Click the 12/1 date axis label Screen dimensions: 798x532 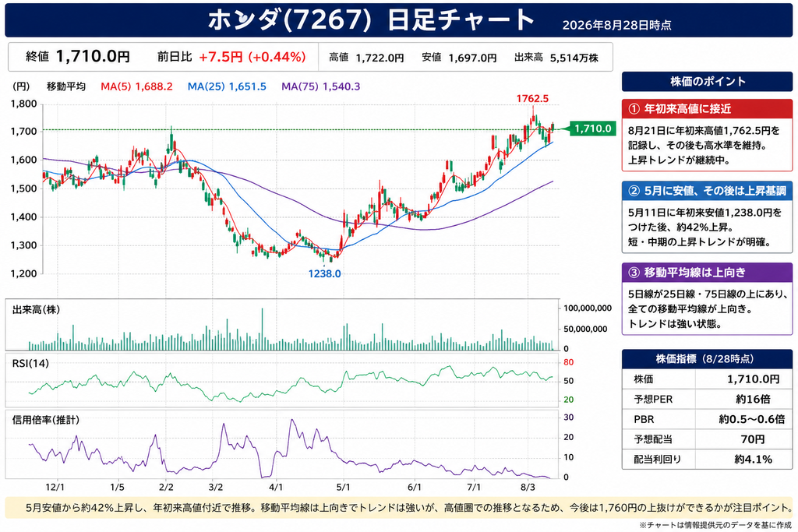(x=55, y=488)
